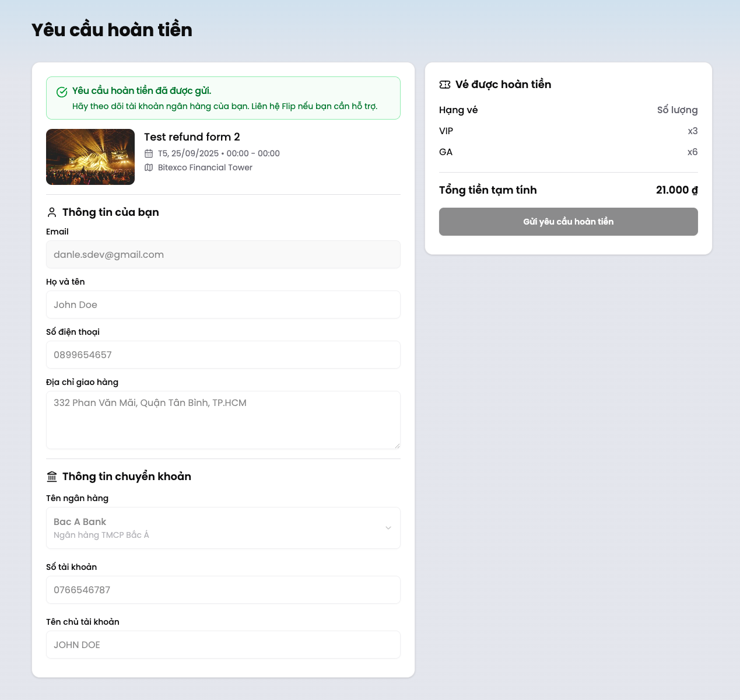This screenshot has width=740, height=700.
Task: Click the Số điện thoại input field
Action: click(223, 355)
